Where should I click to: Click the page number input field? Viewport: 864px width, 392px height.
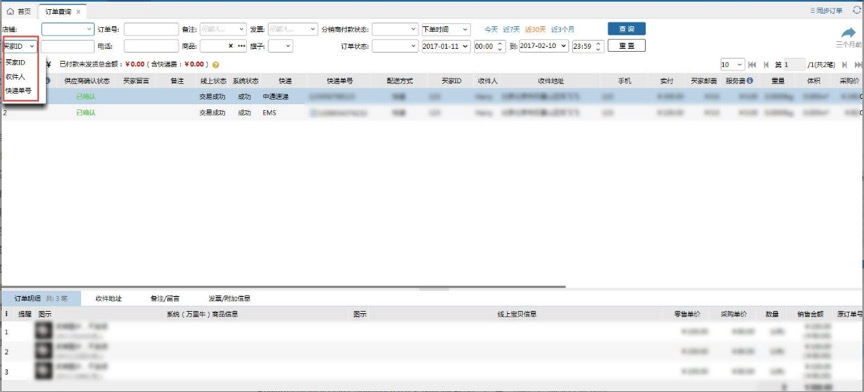coord(795,65)
